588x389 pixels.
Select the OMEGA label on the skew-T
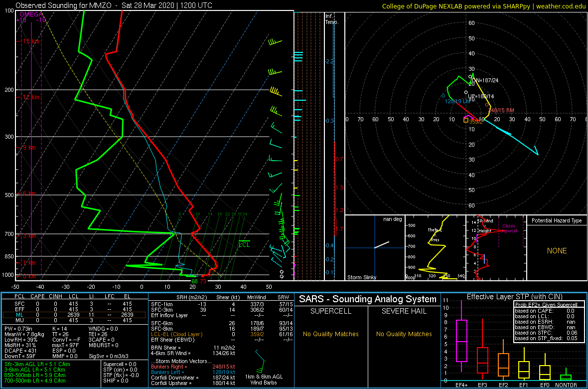coord(31,14)
